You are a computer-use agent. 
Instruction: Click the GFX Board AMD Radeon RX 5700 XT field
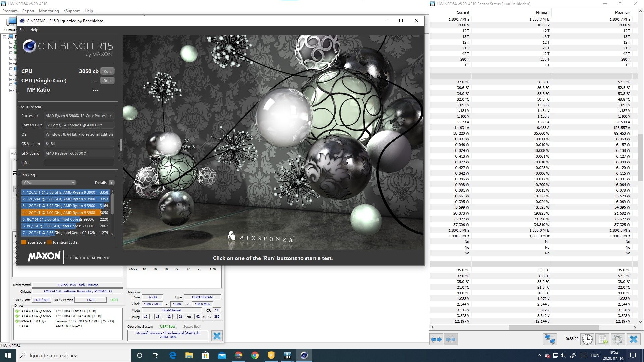(x=79, y=153)
